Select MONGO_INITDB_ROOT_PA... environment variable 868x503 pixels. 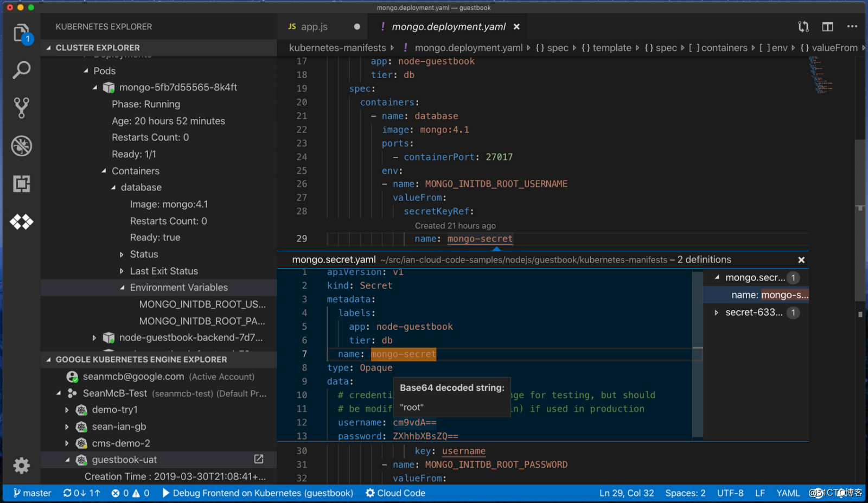202,321
